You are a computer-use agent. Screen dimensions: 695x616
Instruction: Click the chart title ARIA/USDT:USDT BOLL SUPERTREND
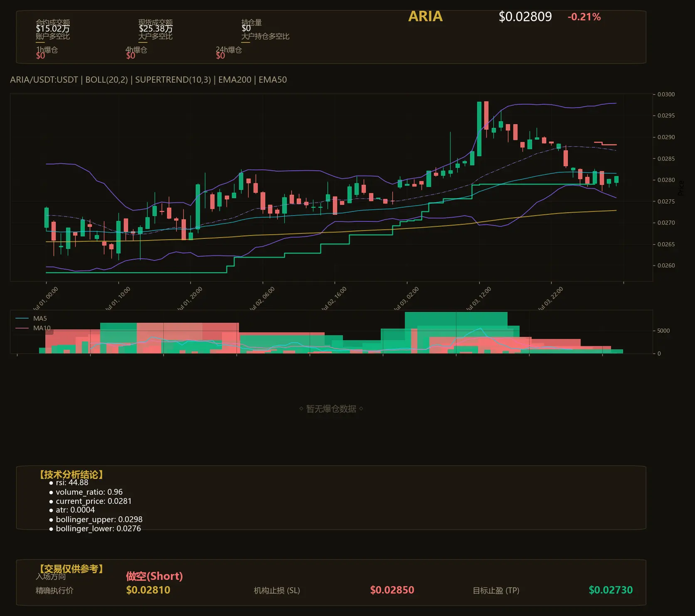point(148,80)
